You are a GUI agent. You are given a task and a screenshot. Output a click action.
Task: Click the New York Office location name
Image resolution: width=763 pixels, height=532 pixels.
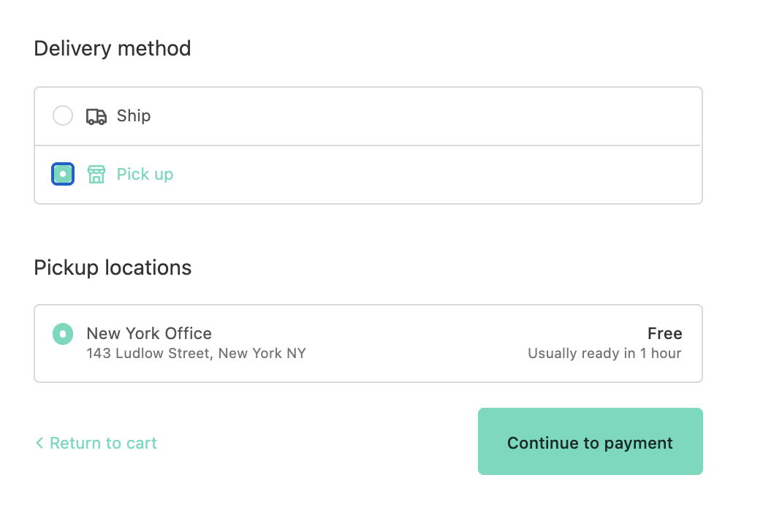click(149, 333)
